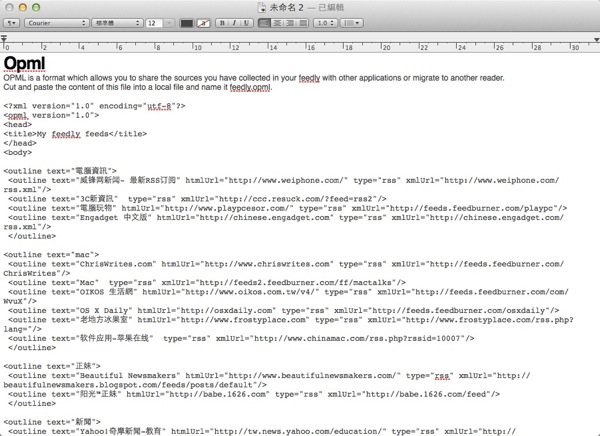Open the font size dropdown arrow

[x=169, y=23]
